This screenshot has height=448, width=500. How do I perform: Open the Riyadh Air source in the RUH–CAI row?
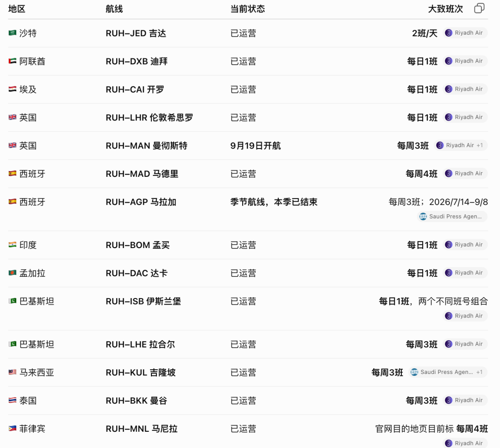click(x=465, y=89)
